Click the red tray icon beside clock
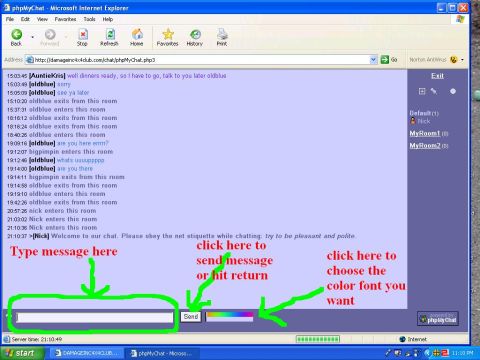The image size is (480, 360). [x=445, y=353]
